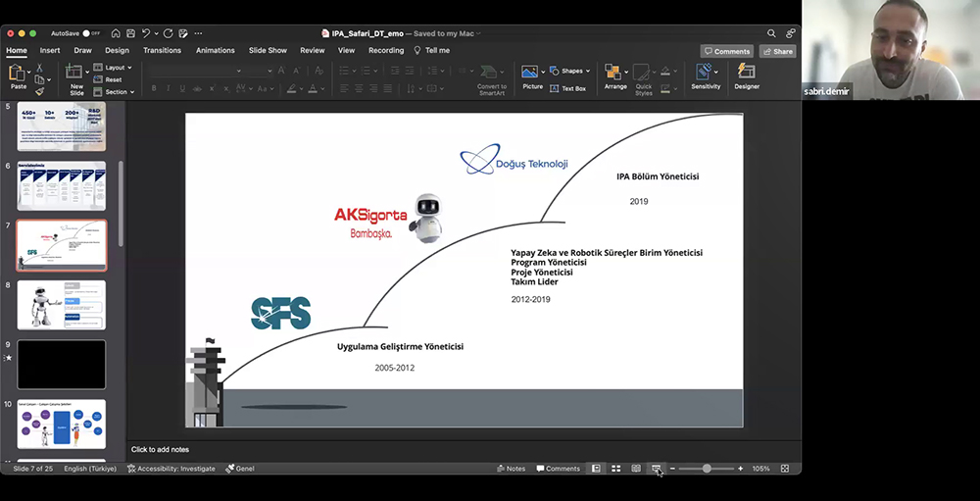Redo the last action
Screen dimensions: 980x501
coord(169,33)
